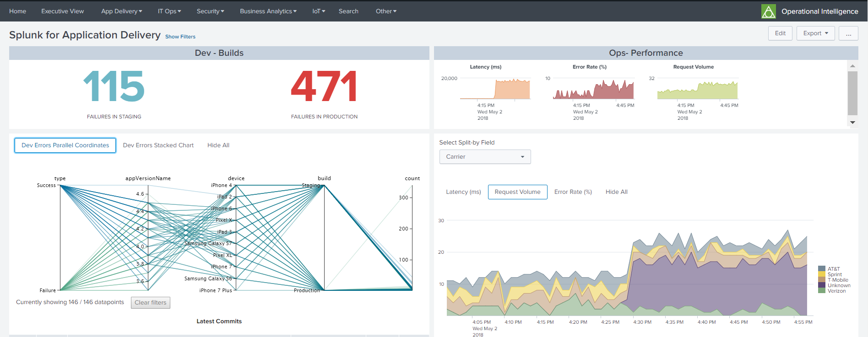Expand the App Delivery menu
Viewport: 868px width, 337px height.
[x=121, y=11]
